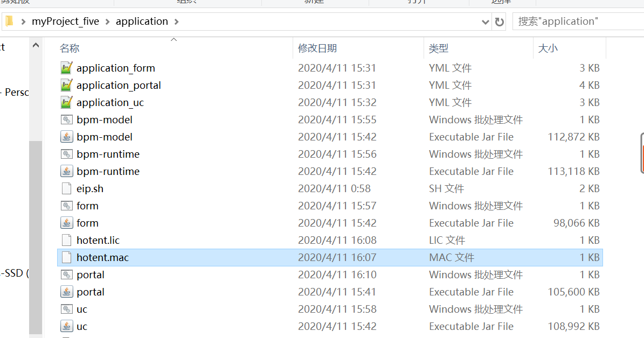Select the application_portal YML file icon
644x338 pixels.
pos(66,85)
